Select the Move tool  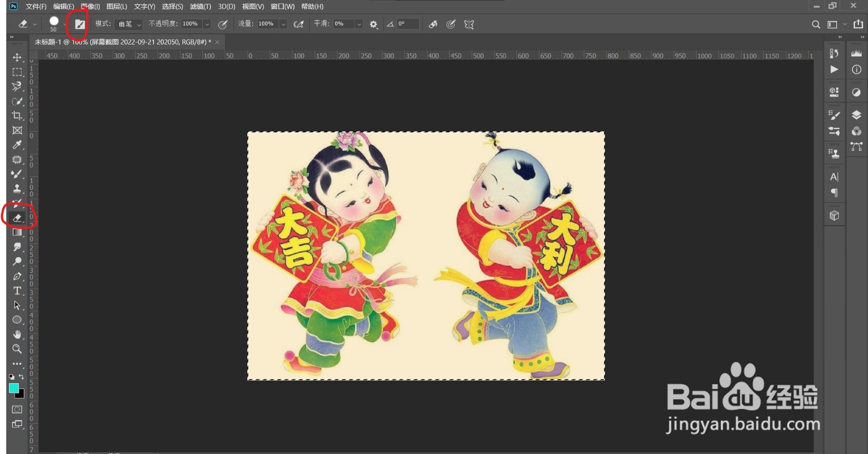[x=17, y=57]
